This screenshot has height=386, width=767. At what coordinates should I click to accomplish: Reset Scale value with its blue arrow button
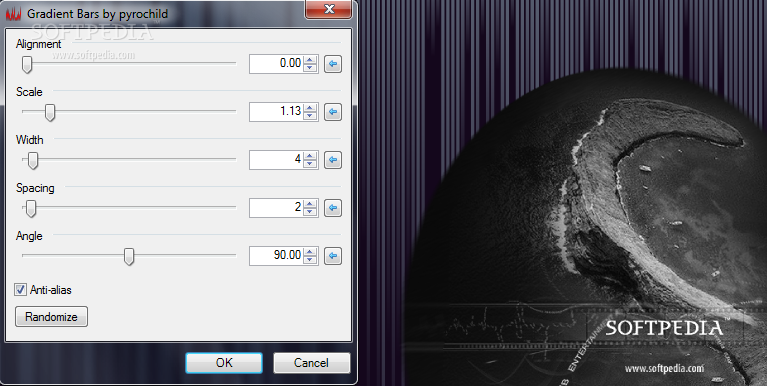click(333, 112)
